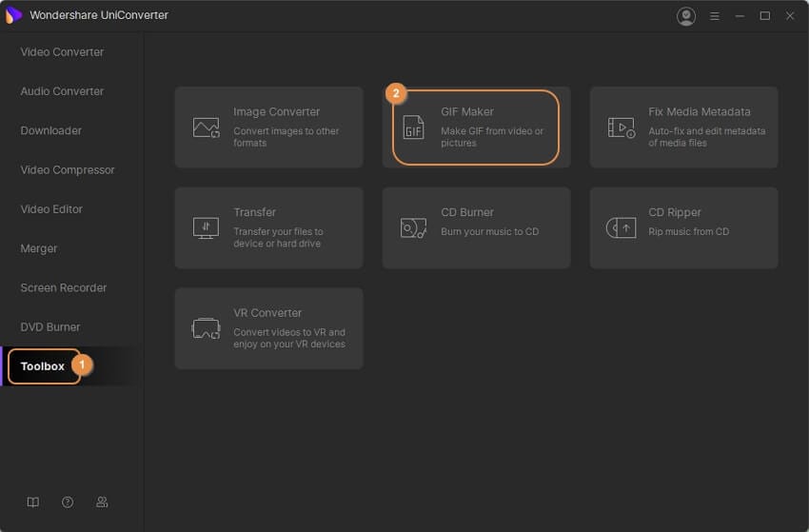Go to the Audio Converter section
The image size is (809, 532).
62,91
